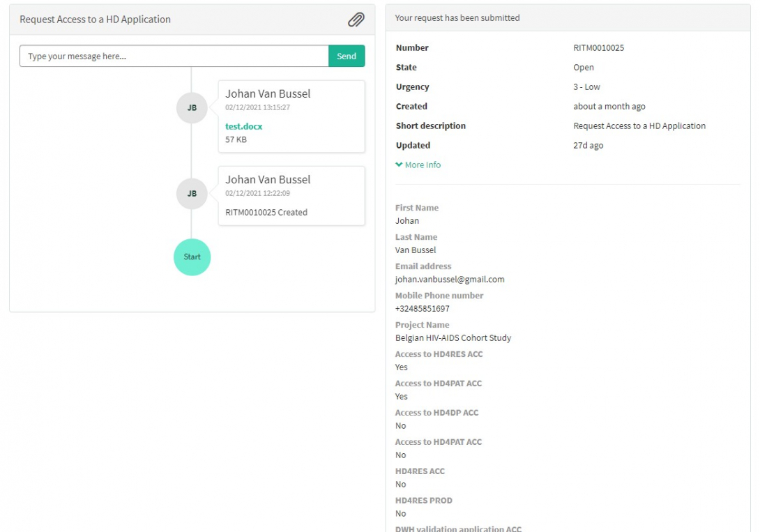
Task: Open the test.docx attachment link
Action: tap(243, 126)
